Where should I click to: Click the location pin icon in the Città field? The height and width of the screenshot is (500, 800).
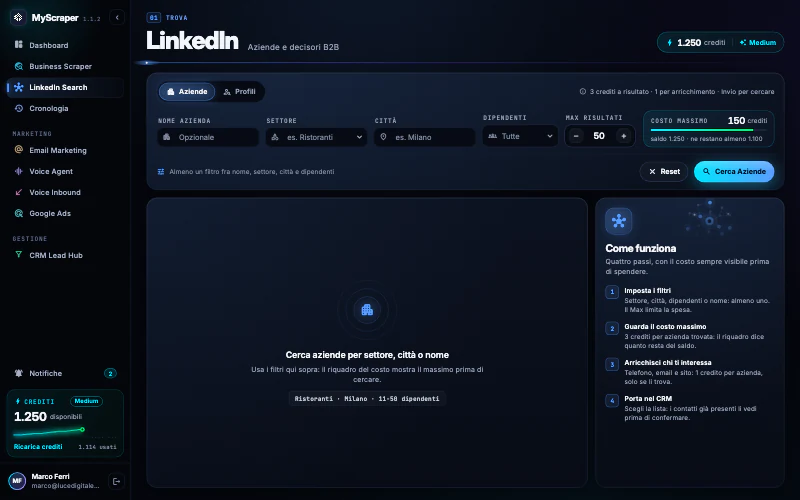[x=383, y=137]
